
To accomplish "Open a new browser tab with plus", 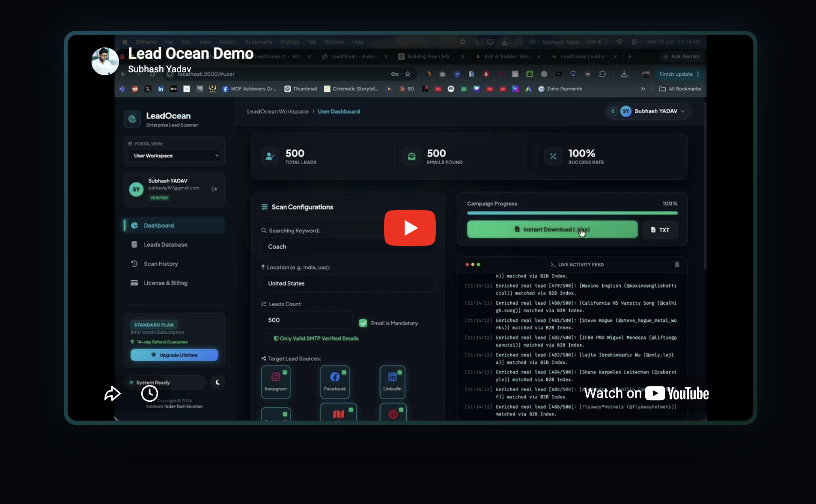I will click(x=629, y=56).
